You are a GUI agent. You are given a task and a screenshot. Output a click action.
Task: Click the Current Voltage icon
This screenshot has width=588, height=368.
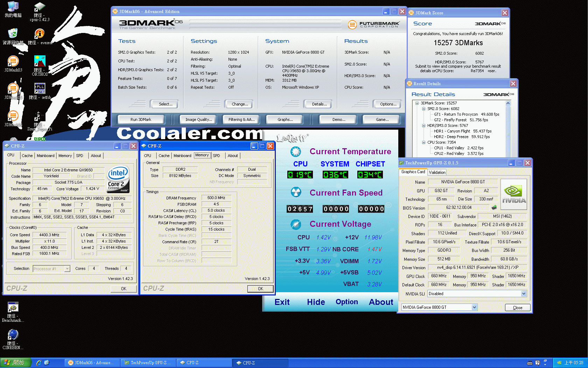coord(296,224)
